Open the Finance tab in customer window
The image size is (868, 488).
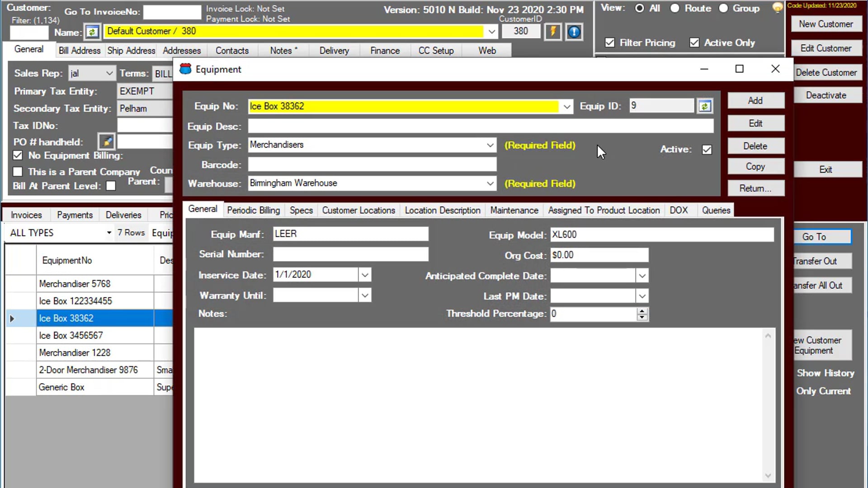tap(385, 51)
